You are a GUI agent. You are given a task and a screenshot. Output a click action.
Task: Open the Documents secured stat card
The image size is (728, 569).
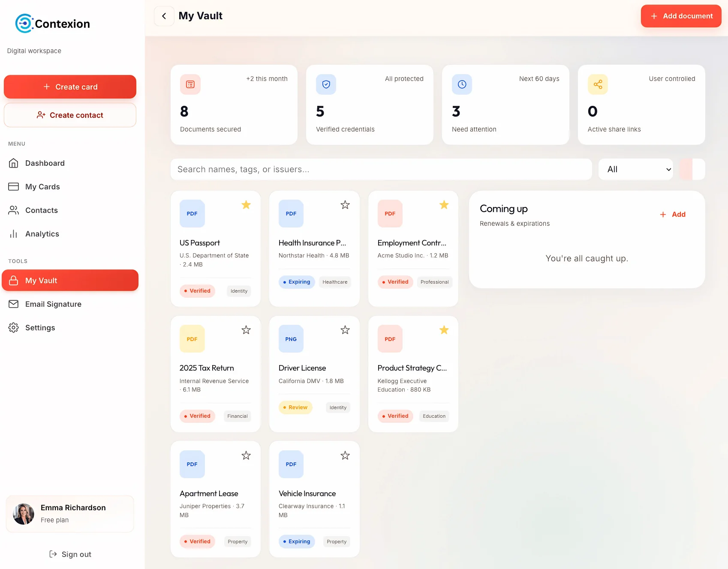234,105
